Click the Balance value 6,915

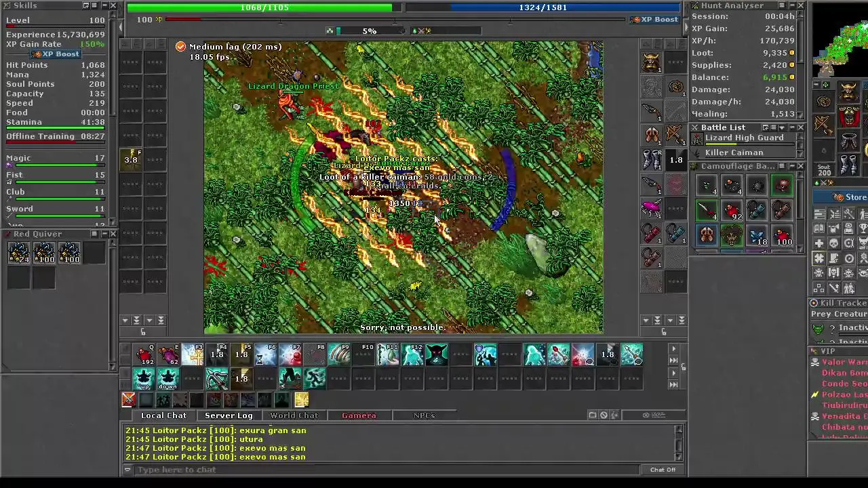tap(774, 77)
